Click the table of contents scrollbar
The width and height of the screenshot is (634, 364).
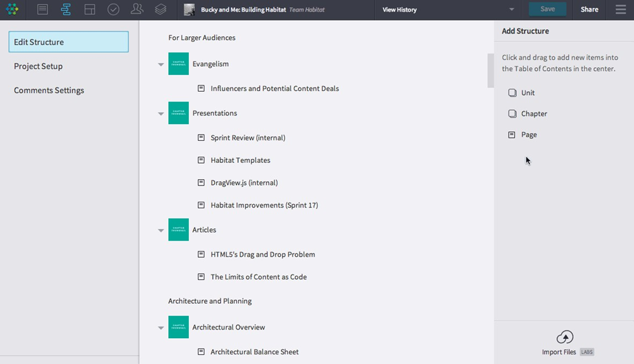tap(490, 70)
